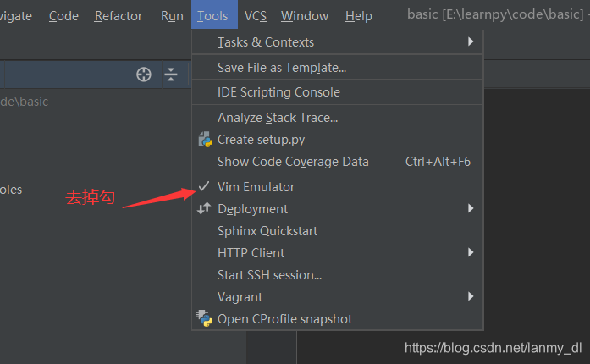The width and height of the screenshot is (590, 364).
Task: Open the Code menu
Action: tap(63, 16)
